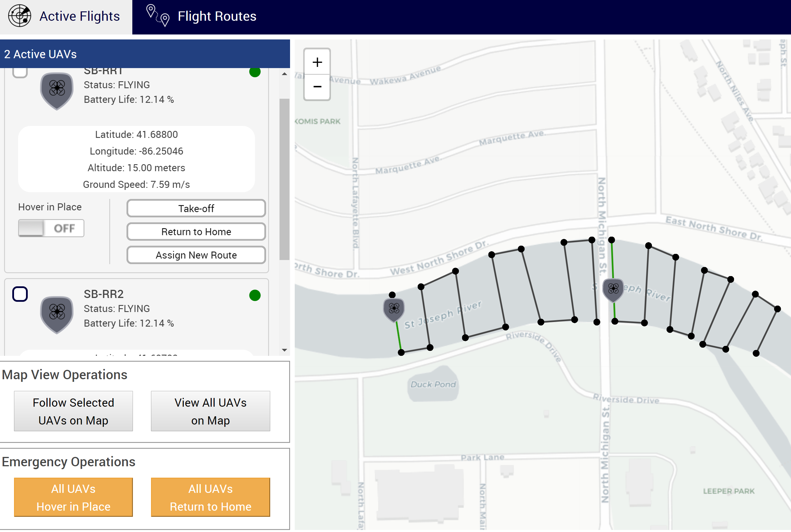
Task: Zoom out the map with minus
Action: pyautogui.click(x=317, y=87)
